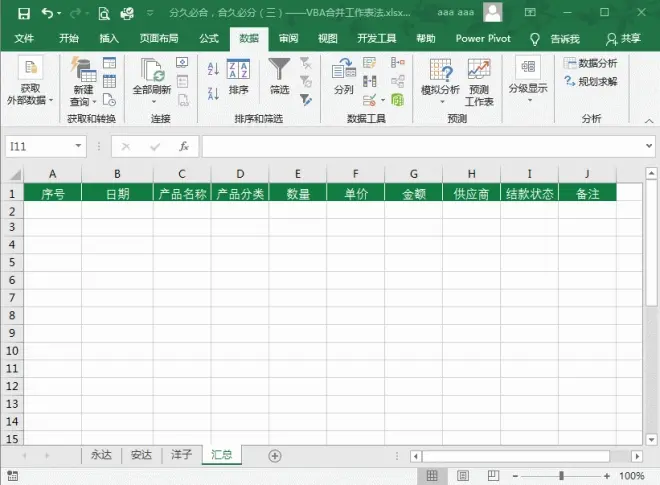The image size is (660, 485).
Task: Create a Forecast Sheet
Action: [479, 83]
